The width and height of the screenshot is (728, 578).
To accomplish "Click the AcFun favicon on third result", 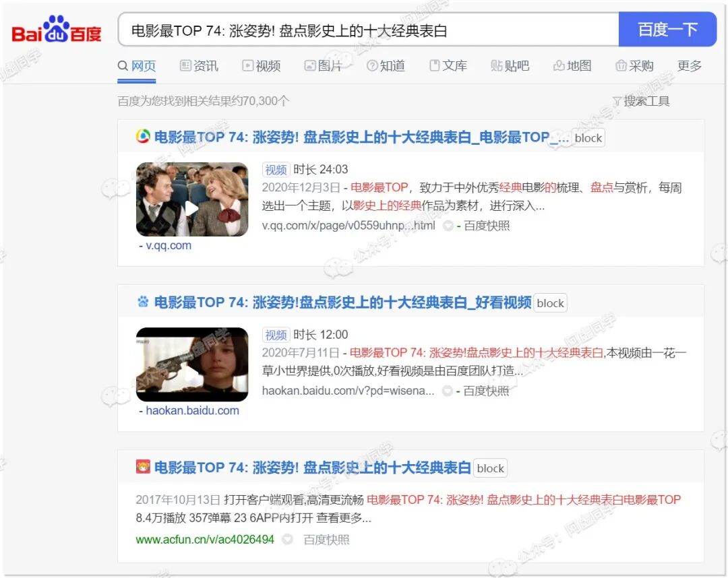I will coord(143,467).
